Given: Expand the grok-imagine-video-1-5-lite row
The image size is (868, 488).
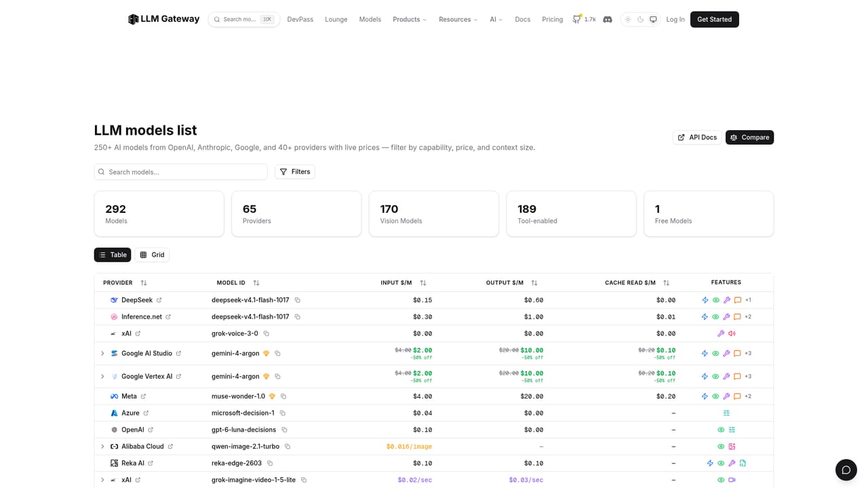Looking at the screenshot, I should coord(102,480).
